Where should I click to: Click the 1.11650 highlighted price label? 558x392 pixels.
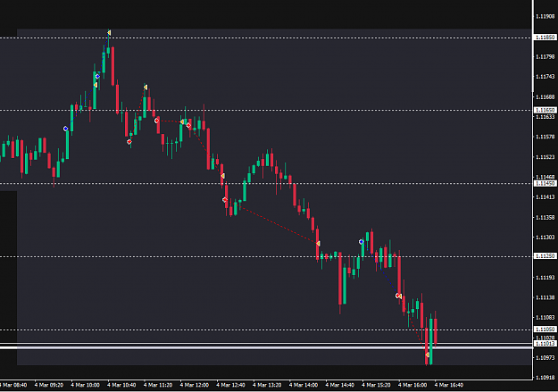point(546,110)
